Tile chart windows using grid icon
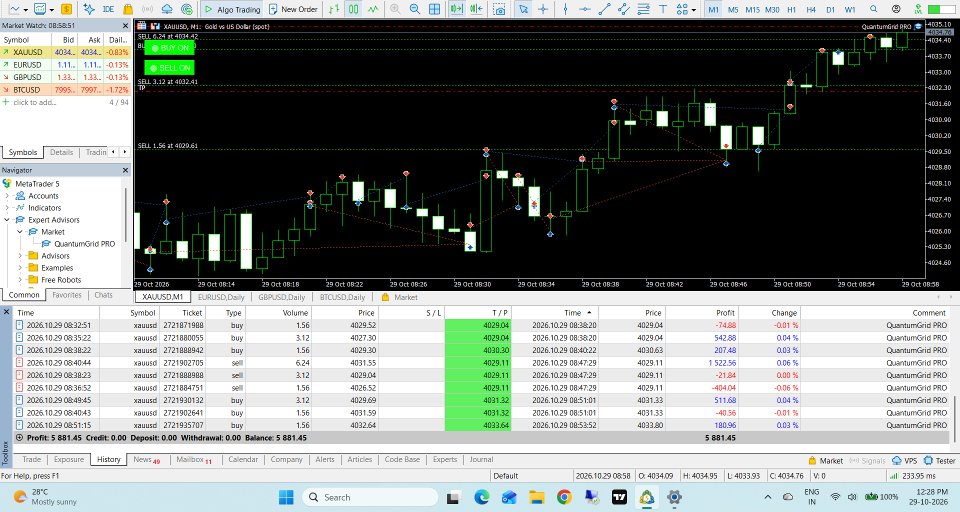Screen dimensions: 960x512 [x=434, y=9]
